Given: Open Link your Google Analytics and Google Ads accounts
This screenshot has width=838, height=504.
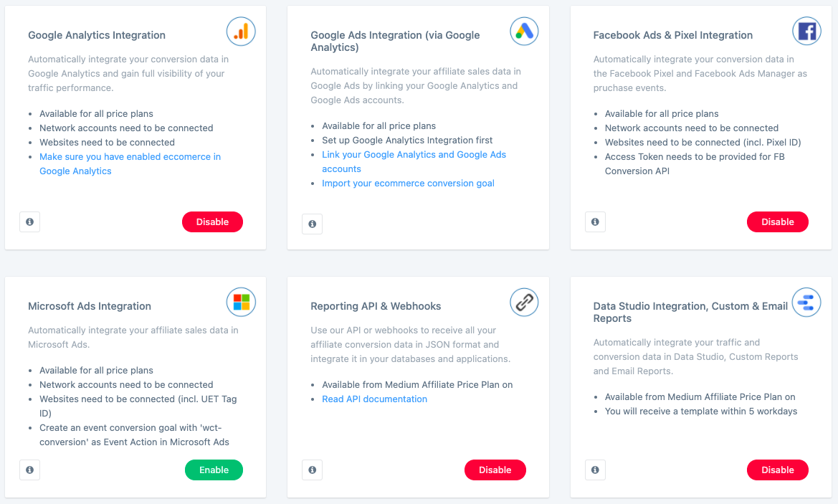Looking at the screenshot, I should click(414, 155).
